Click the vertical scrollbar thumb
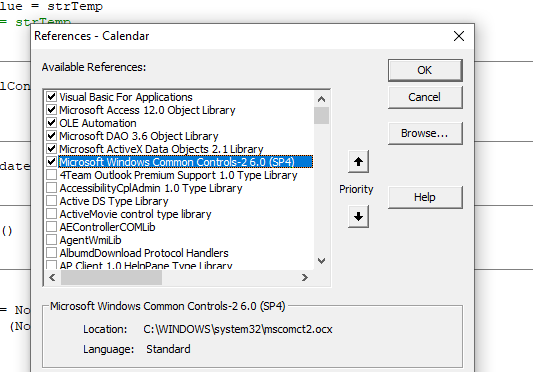This screenshot has height=372, width=533. [321, 116]
